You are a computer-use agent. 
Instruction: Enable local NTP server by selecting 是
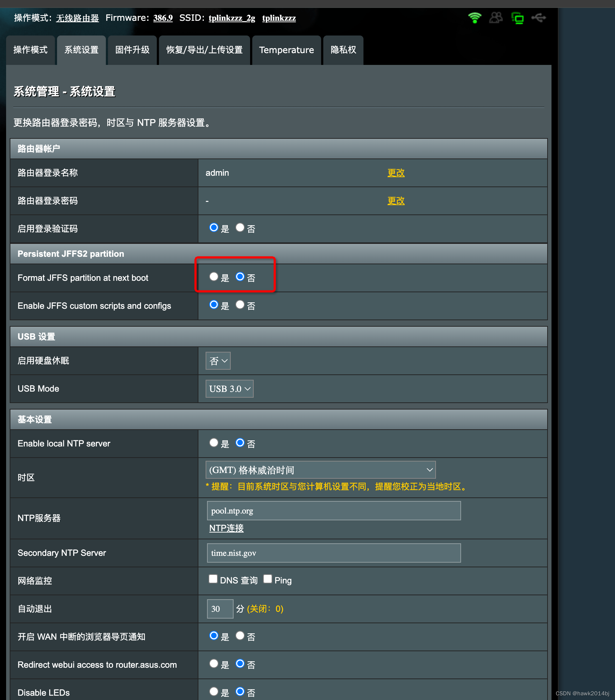[x=214, y=443]
